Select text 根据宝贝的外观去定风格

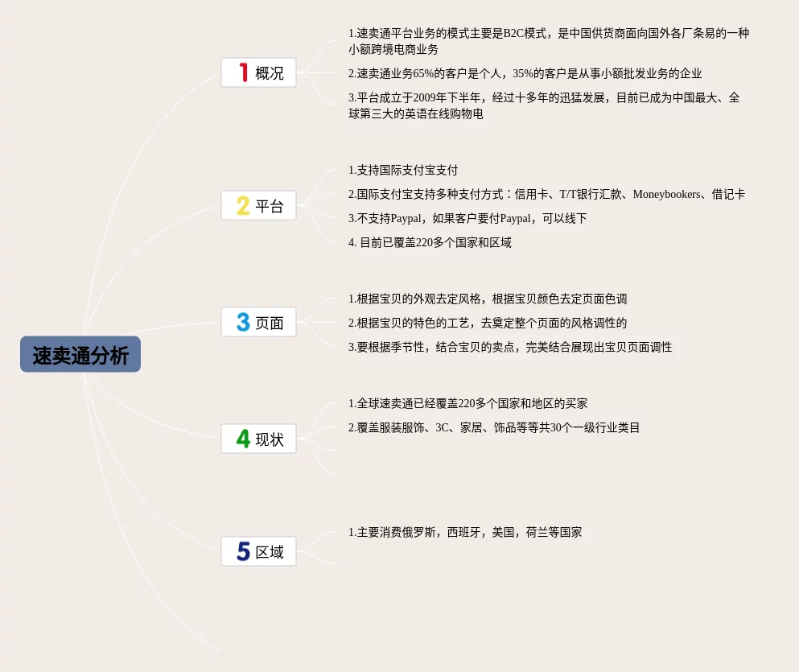tap(488, 299)
